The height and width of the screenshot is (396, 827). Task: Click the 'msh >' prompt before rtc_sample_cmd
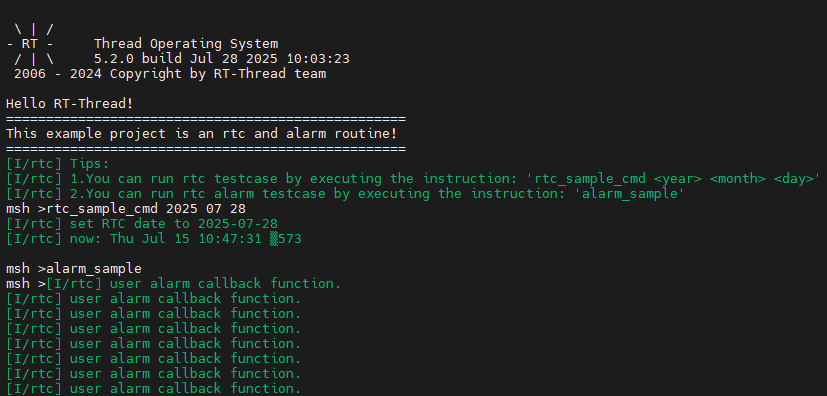pos(26,209)
